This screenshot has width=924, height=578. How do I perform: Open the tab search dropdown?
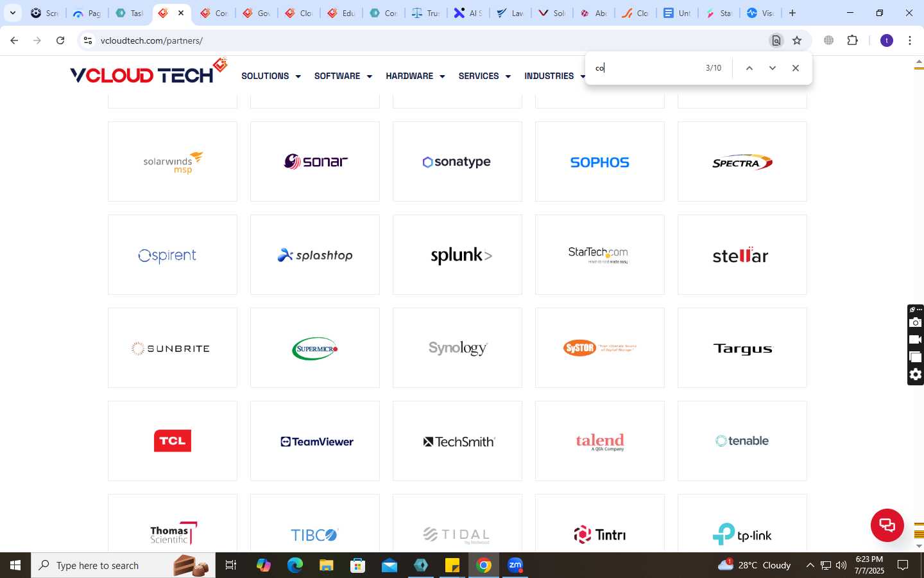12,13
